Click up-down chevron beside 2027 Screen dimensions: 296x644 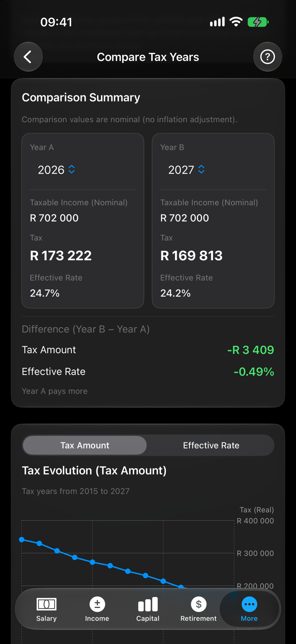(202, 169)
